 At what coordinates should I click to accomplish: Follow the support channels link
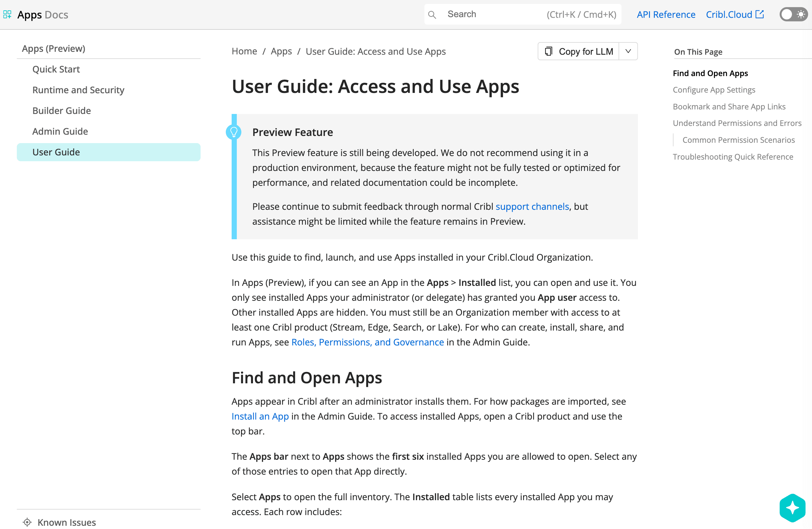click(x=532, y=206)
